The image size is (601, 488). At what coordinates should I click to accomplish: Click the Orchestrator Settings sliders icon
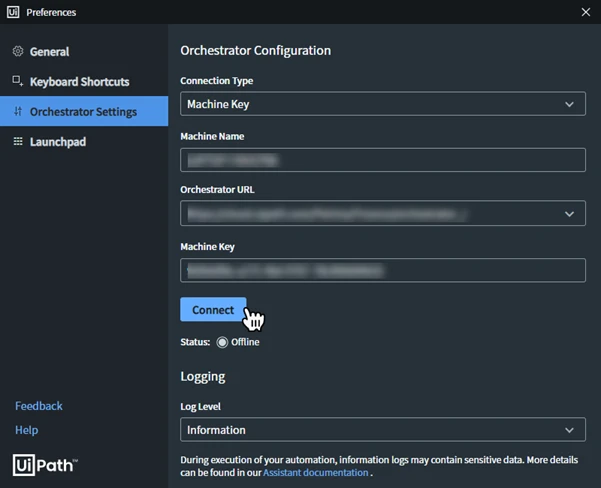(x=18, y=111)
